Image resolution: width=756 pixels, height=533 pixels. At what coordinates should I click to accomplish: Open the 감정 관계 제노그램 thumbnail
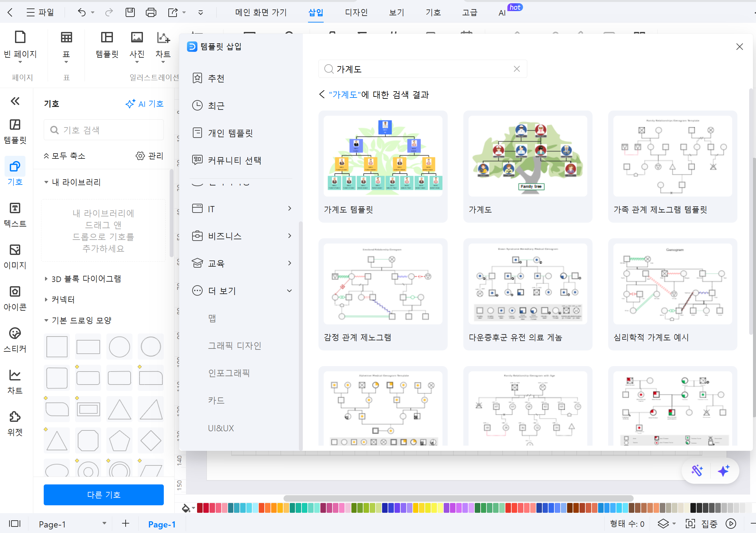383,284
